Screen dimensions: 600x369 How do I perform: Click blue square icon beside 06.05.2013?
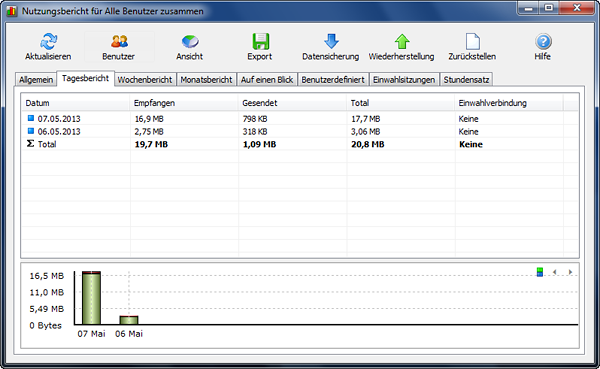tap(31, 131)
